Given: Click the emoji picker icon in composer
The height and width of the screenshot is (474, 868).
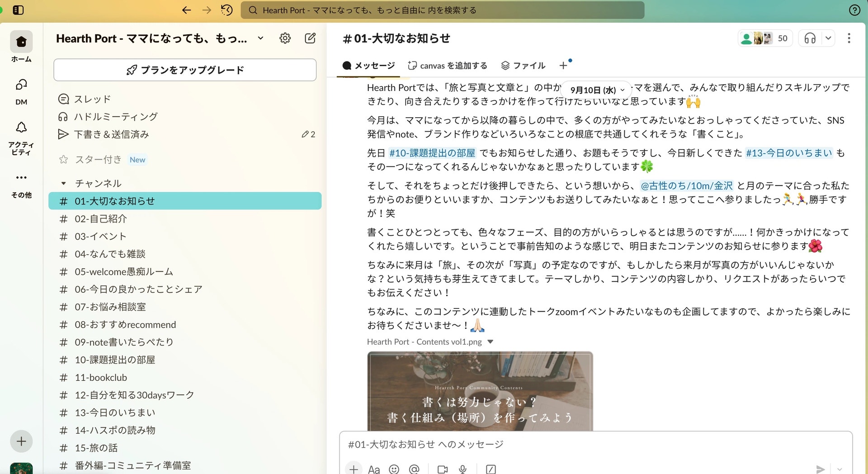Looking at the screenshot, I should coord(394,469).
